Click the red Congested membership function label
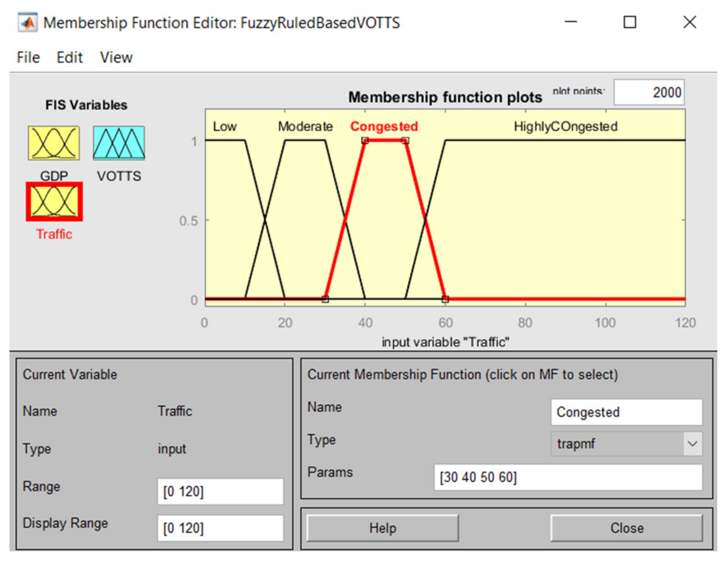Viewport: 728px width, 563px height. [x=384, y=126]
